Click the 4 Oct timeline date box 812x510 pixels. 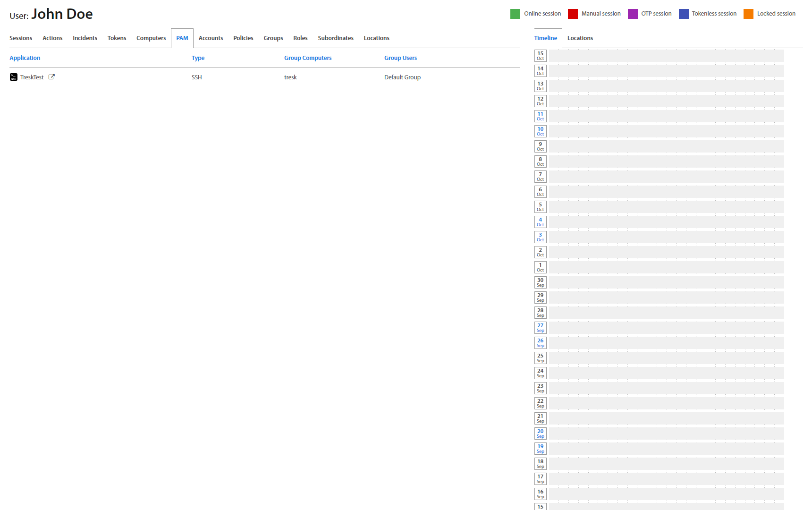[x=540, y=222]
